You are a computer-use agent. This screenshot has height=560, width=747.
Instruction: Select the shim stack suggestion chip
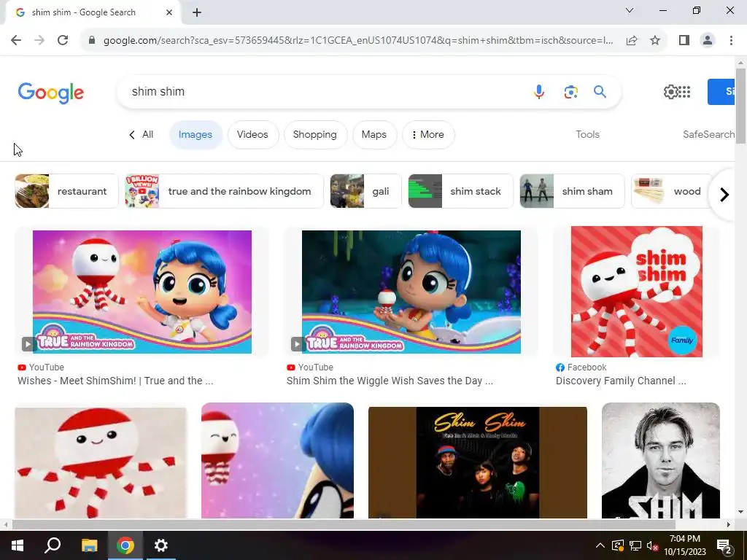(x=460, y=191)
